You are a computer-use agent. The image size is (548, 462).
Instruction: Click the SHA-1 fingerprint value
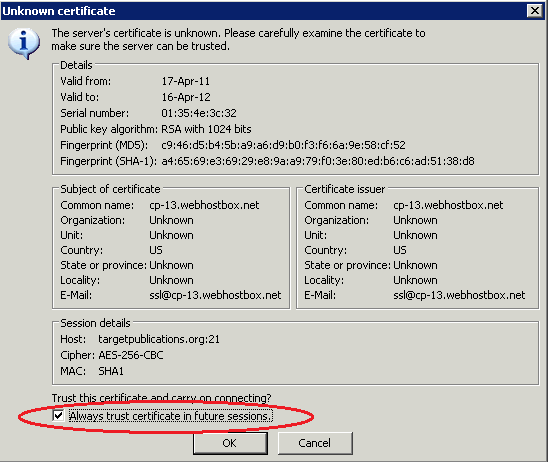[318, 161]
